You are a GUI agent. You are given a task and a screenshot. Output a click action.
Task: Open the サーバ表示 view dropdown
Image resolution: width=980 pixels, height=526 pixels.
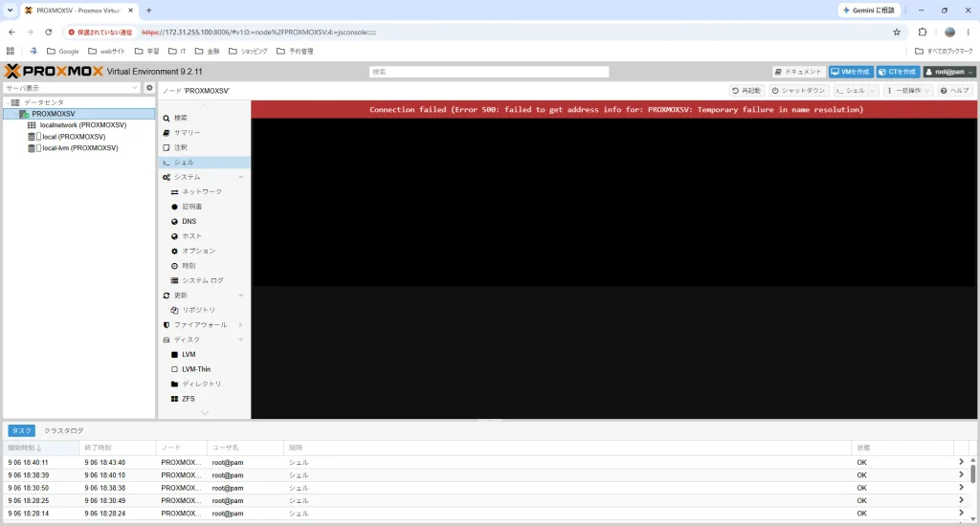(72, 88)
